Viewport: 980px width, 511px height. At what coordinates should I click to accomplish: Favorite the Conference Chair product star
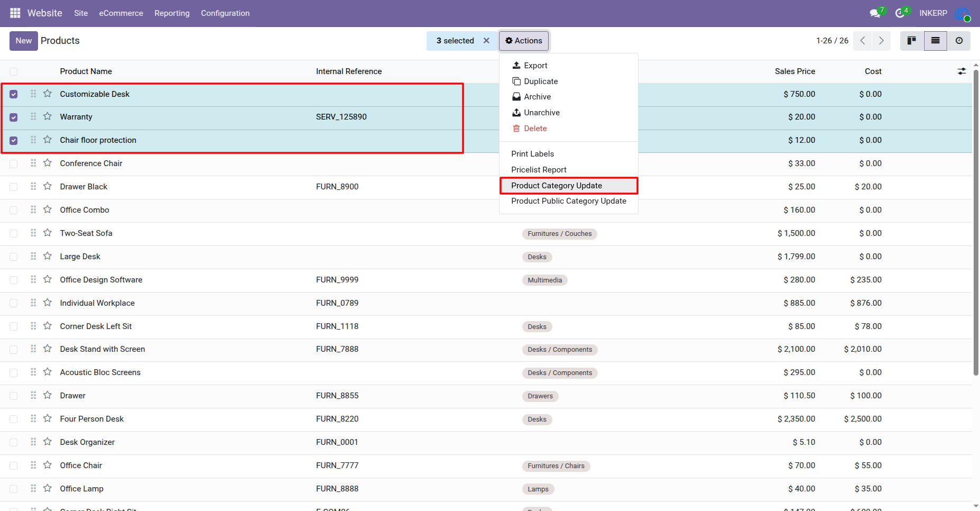[48, 163]
